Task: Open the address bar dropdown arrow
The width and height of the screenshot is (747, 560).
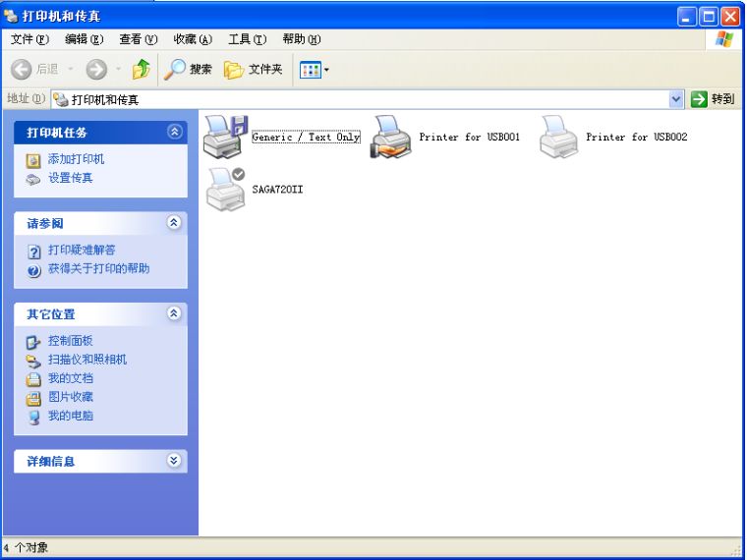Action: coord(676,99)
